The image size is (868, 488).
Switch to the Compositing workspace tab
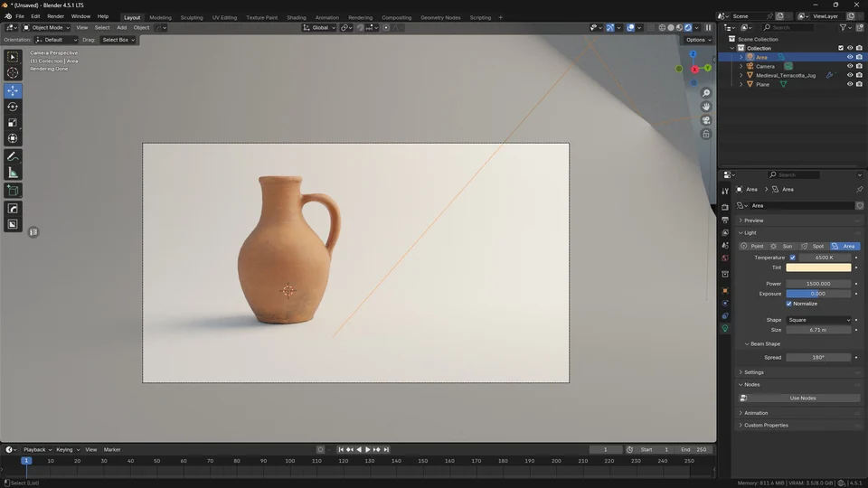[396, 17]
